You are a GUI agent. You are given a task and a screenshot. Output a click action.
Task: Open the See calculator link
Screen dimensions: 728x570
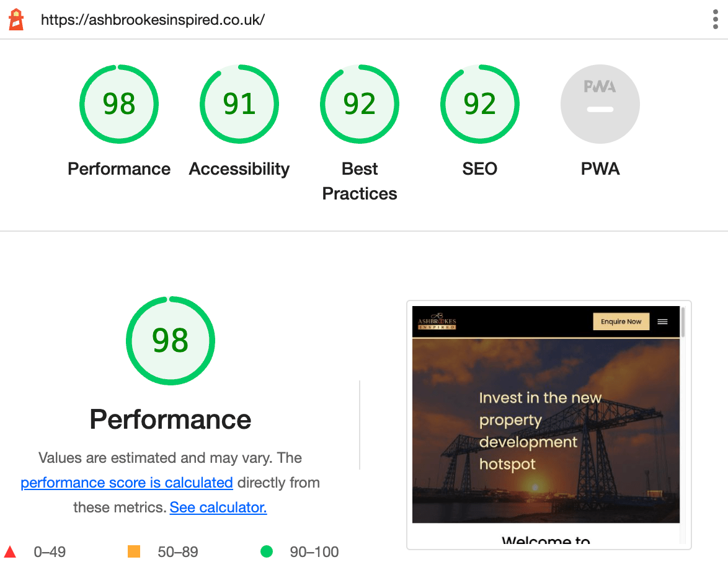coord(218,507)
